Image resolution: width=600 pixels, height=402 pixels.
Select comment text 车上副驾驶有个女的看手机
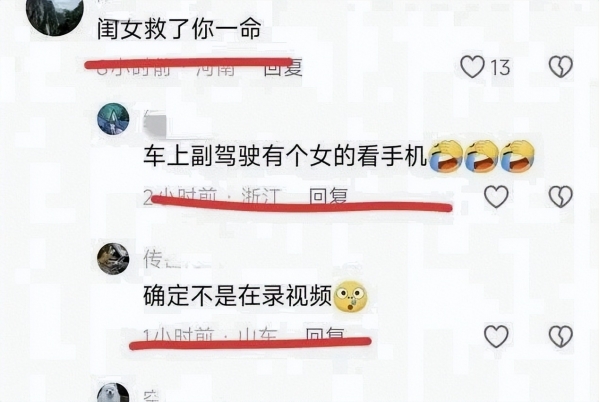(285, 156)
